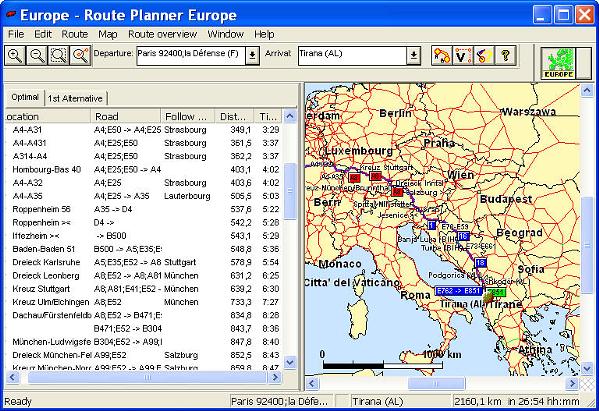Select the Roppenheim 56 row

(143, 209)
